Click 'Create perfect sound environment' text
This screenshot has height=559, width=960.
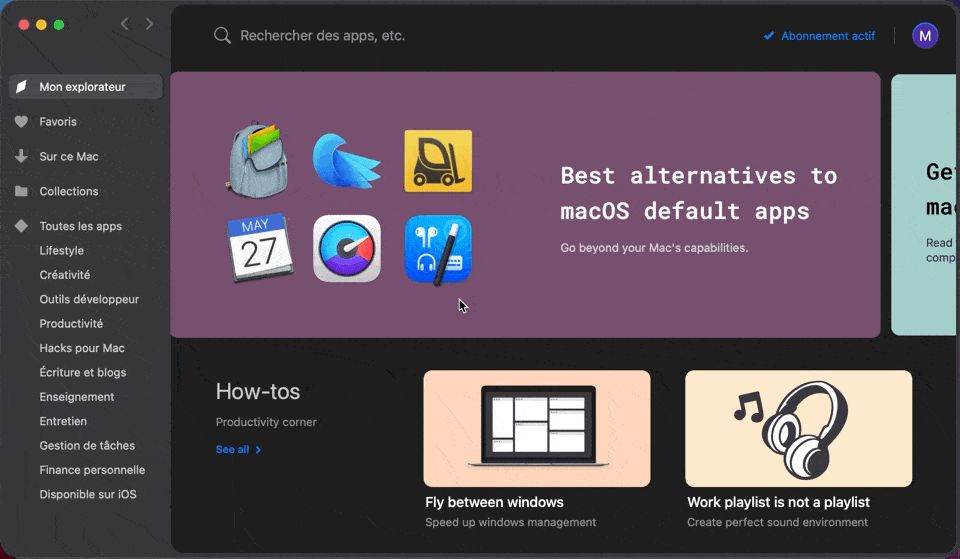(777, 522)
